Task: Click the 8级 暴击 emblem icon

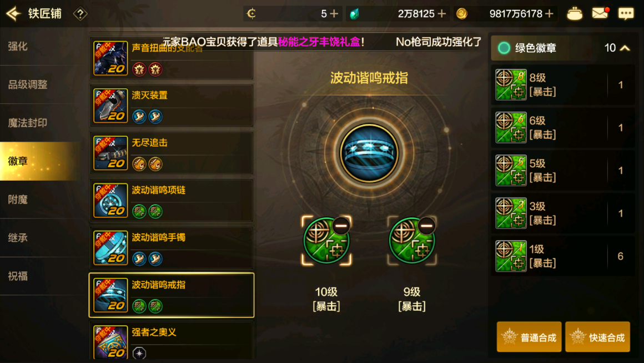Action: pos(511,84)
